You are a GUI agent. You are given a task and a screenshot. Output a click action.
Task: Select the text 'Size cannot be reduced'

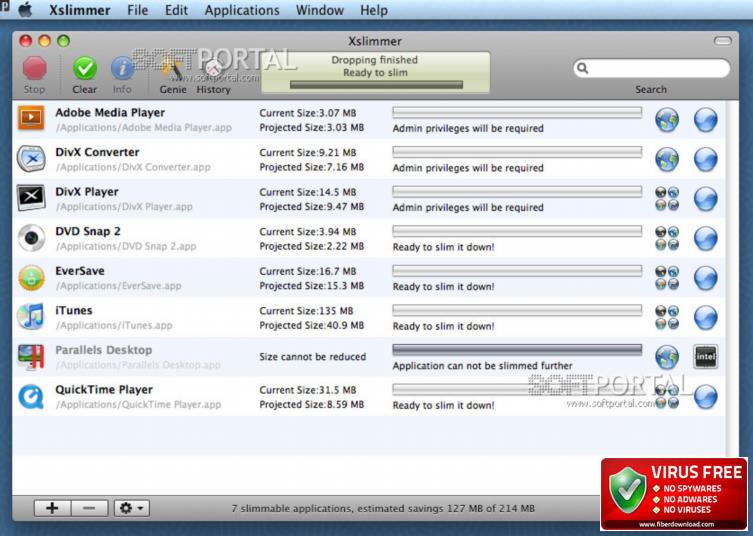click(313, 357)
